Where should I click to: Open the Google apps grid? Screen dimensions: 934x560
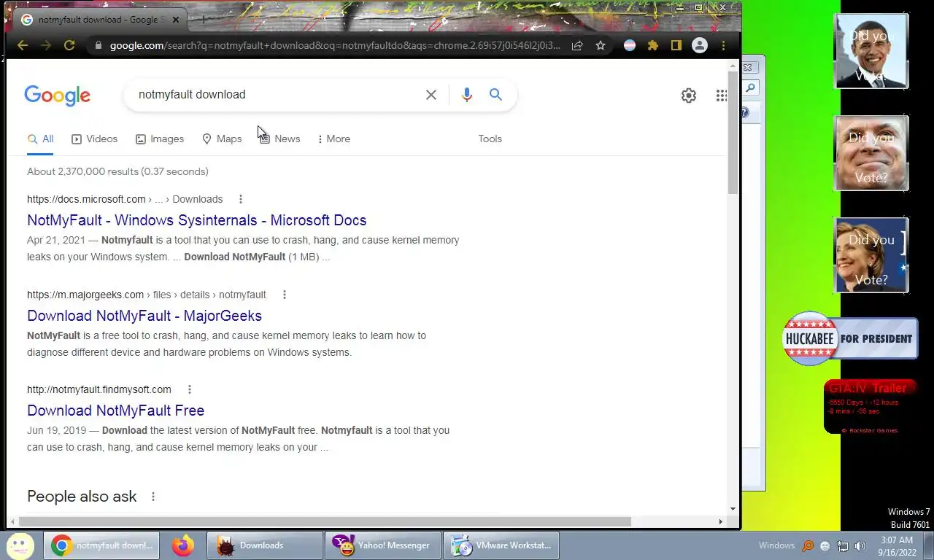tap(721, 96)
